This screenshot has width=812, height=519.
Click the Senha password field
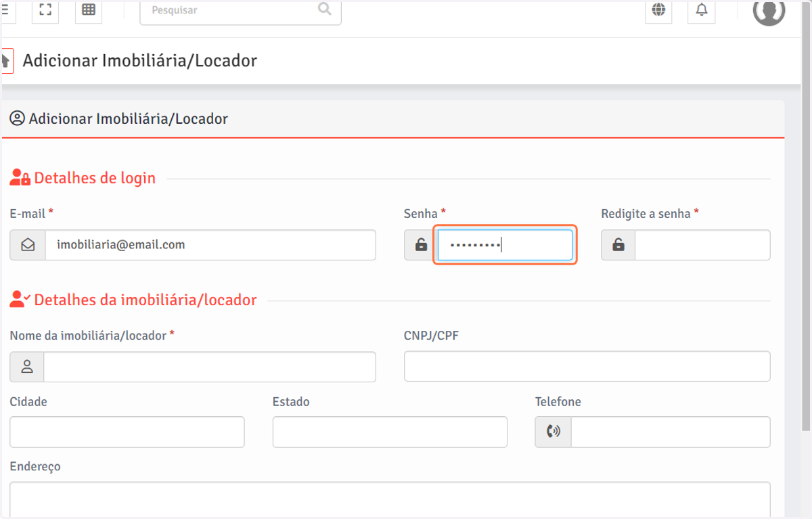(505, 245)
